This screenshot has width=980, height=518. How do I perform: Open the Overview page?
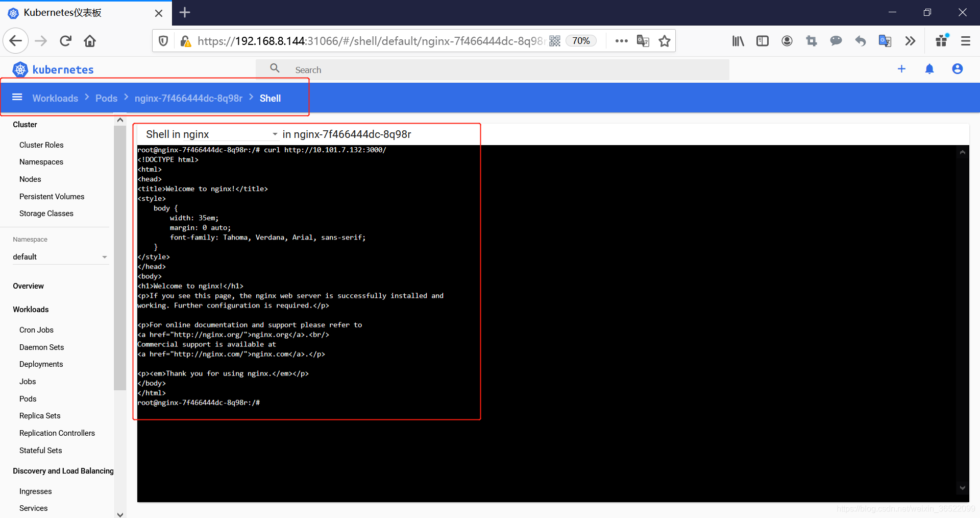pyautogui.click(x=28, y=286)
